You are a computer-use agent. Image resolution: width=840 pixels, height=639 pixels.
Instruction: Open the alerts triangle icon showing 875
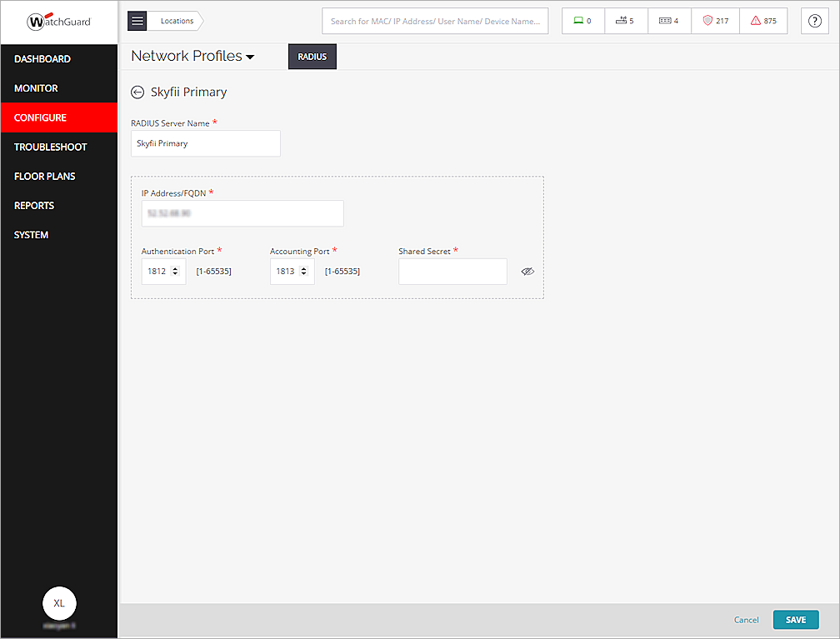[x=763, y=20]
